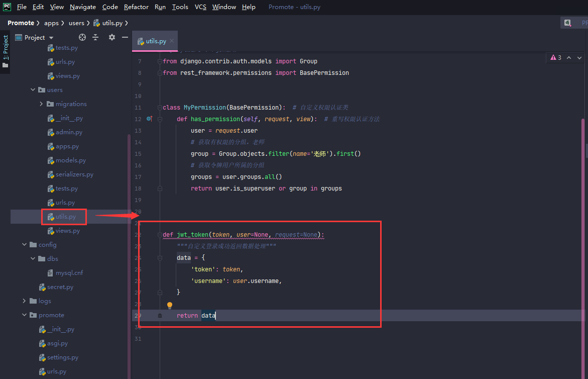
Task: Click the intention light bulb icon
Action: (170, 305)
